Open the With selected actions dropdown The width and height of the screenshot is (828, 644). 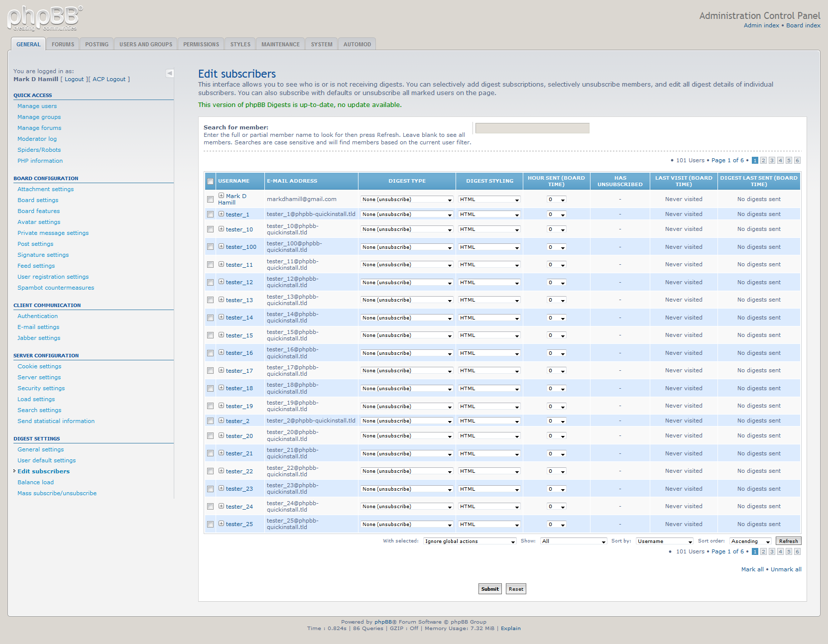coord(470,541)
